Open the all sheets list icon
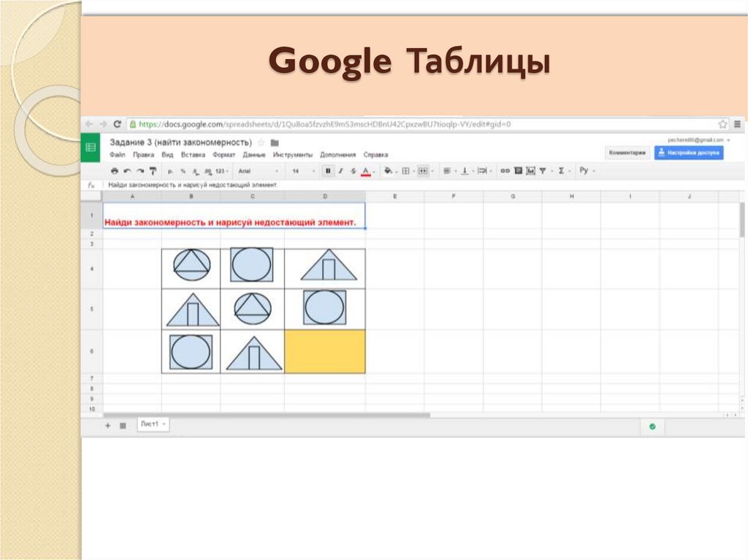The height and width of the screenshot is (560, 748). coord(123,426)
